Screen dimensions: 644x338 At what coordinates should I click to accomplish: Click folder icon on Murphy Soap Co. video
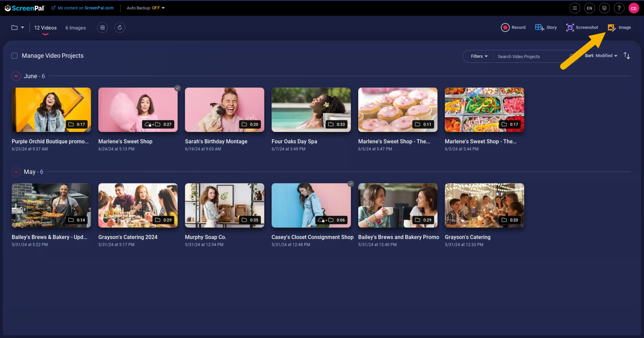[244, 220]
